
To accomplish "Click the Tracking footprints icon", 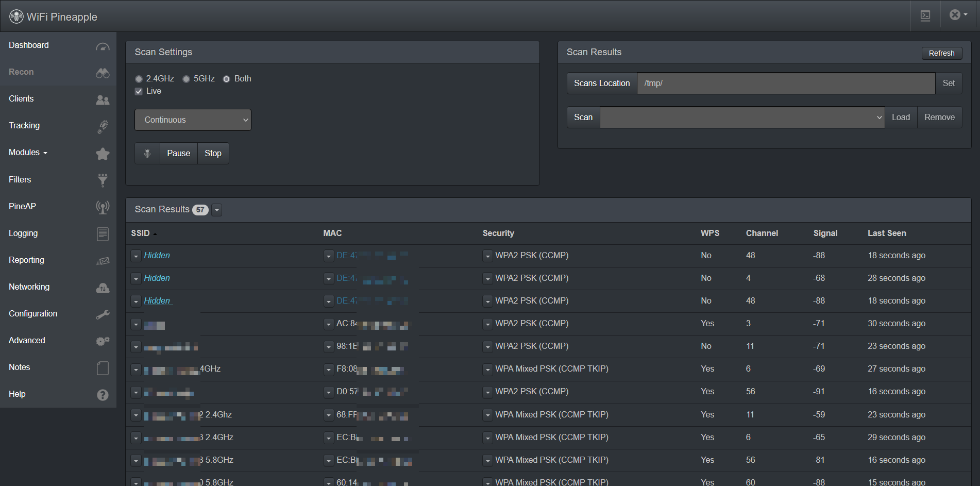I will click(x=103, y=126).
